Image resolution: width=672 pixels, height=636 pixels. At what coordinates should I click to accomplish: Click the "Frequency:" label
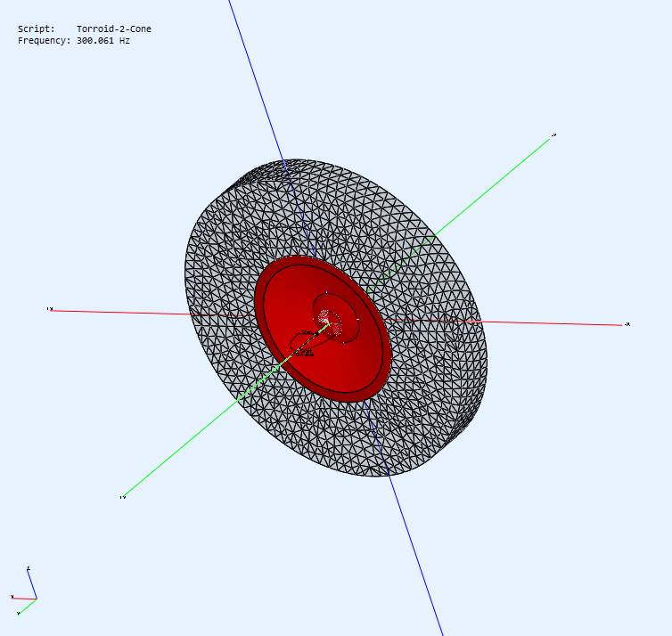click(45, 41)
